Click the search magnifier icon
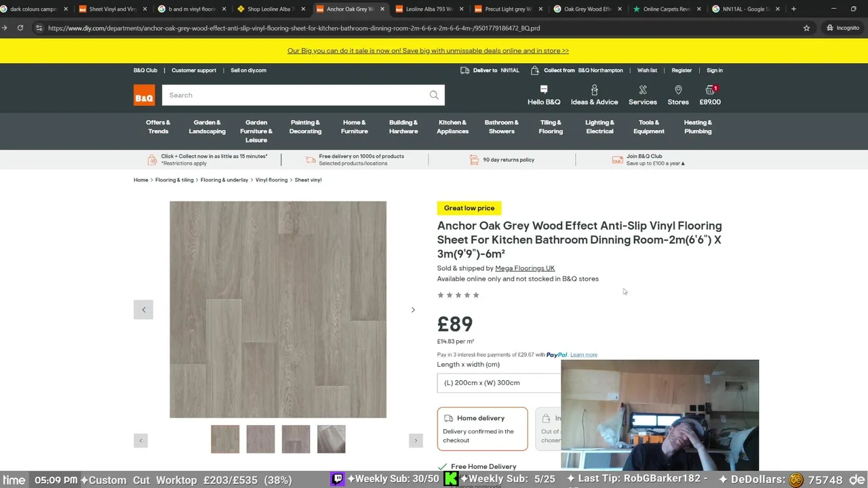The height and width of the screenshot is (488, 868). tap(434, 95)
